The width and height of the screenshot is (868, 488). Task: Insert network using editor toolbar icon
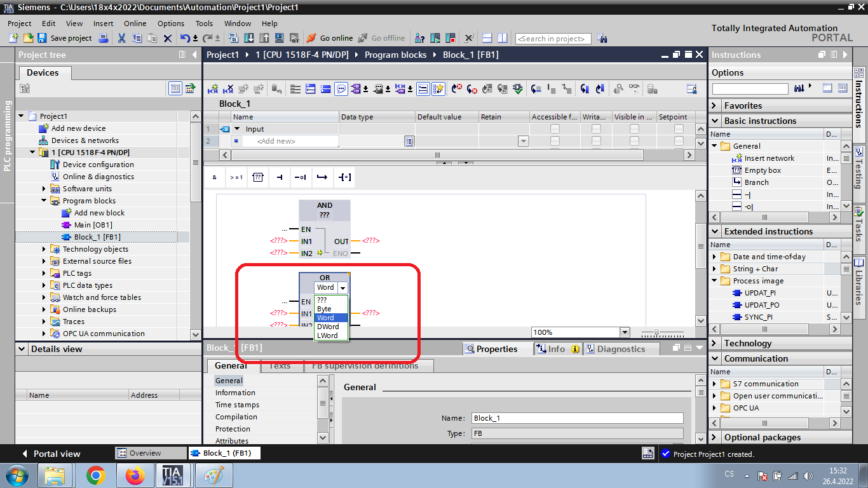point(214,89)
